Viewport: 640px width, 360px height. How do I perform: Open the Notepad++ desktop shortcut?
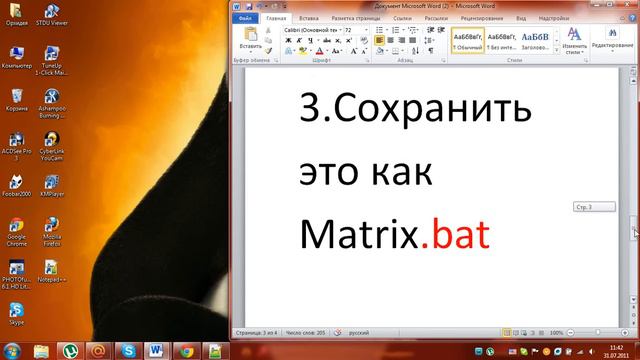[x=51, y=271]
